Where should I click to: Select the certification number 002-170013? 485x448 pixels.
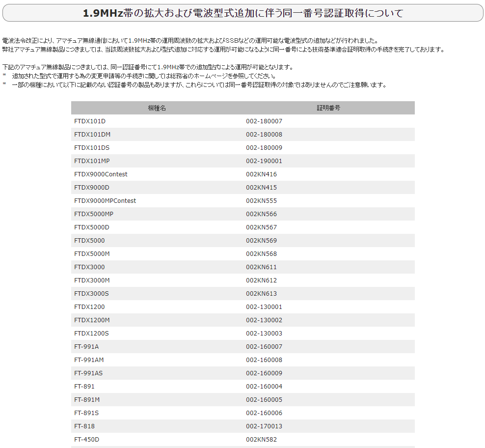(x=264, y=427)
